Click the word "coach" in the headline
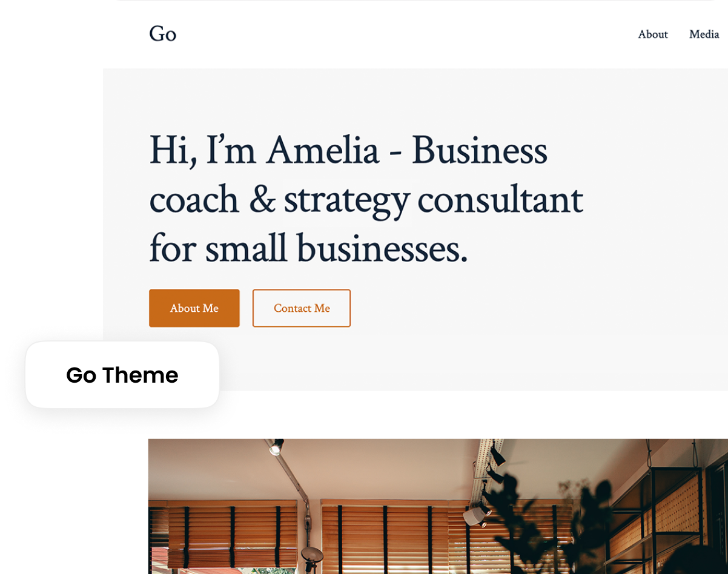This screenshot has width=728, height=574. [194, 200]
